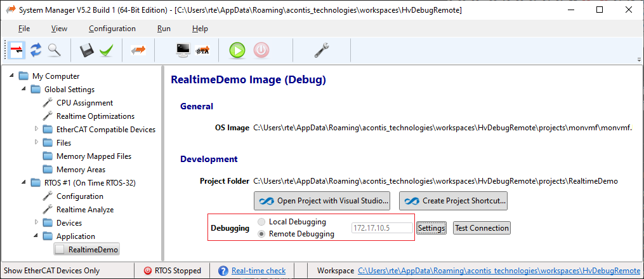Open the File menu

24,29
